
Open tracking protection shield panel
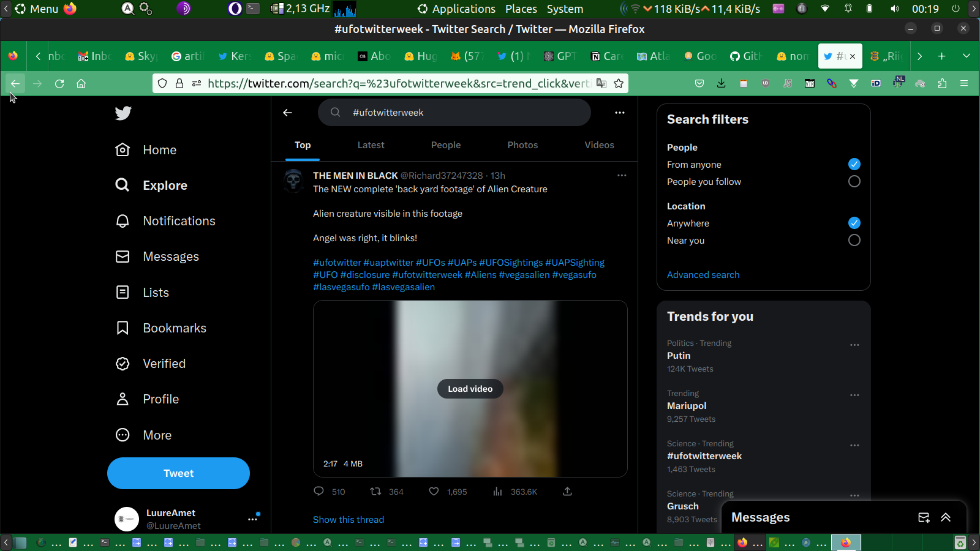pos(162,83)
